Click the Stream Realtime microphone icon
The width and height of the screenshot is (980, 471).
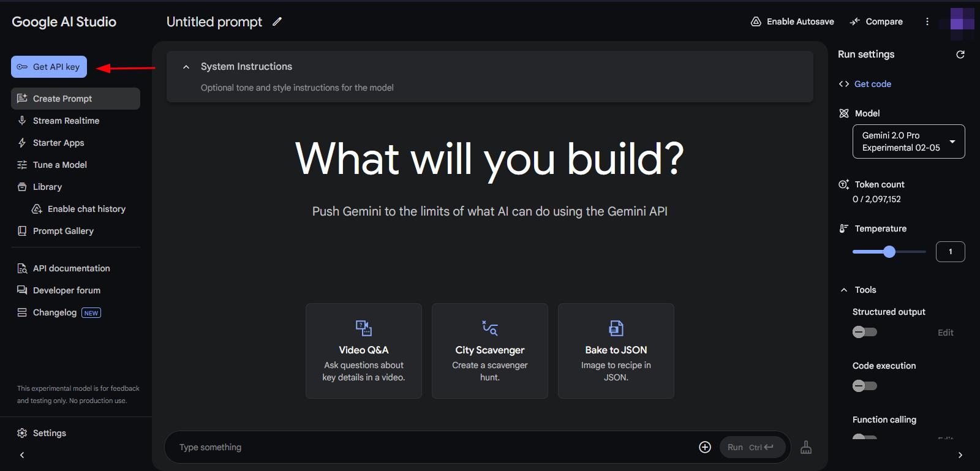pyautogui.click(x=22, y=121)
